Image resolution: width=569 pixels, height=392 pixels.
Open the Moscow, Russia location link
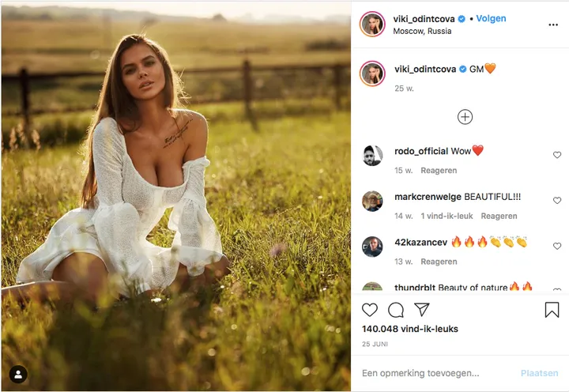coord(423,32)
